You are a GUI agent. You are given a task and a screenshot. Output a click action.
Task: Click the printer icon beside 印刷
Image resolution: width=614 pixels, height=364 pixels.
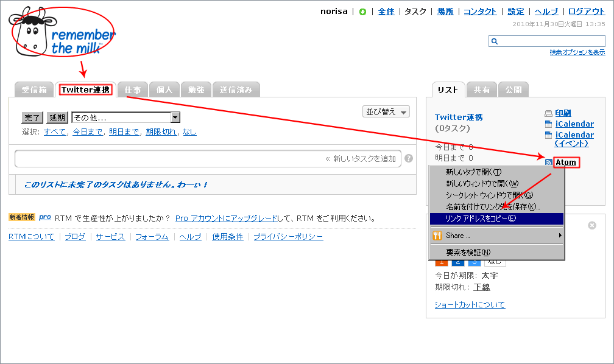tap(548, 113)
